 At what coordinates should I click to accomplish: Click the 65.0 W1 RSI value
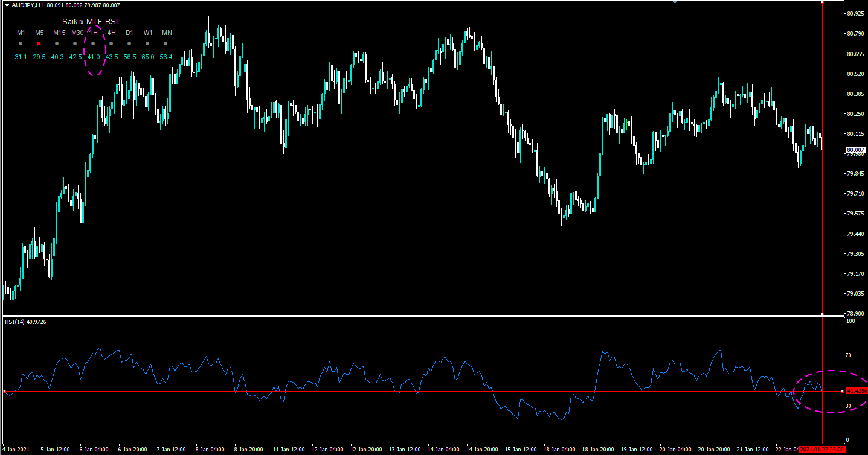coord(147,57)
